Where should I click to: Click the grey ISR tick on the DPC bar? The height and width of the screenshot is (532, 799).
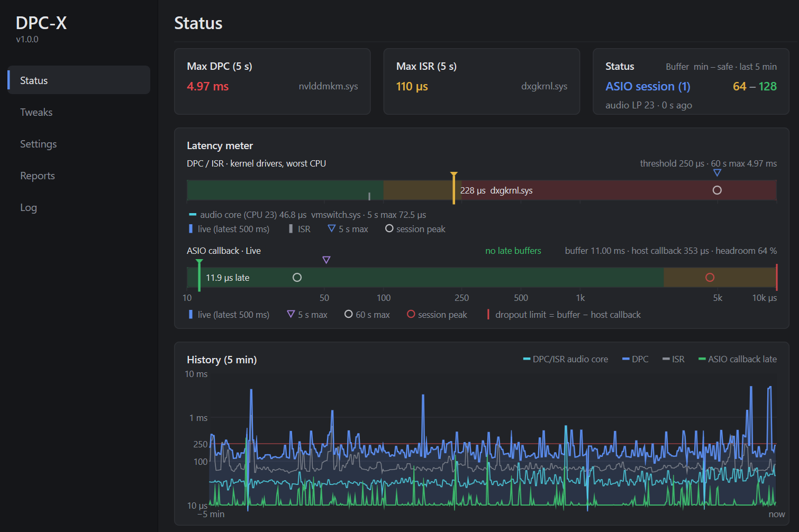369,196
